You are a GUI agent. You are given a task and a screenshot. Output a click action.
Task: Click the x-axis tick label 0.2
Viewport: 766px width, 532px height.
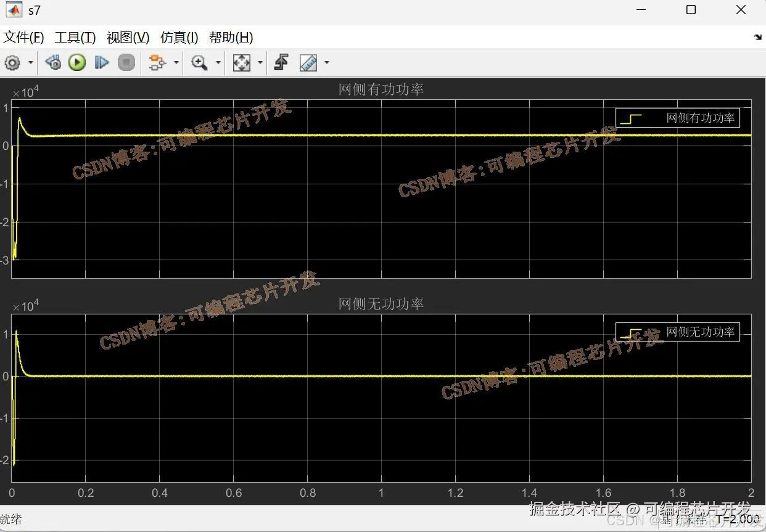click(86, 493)
